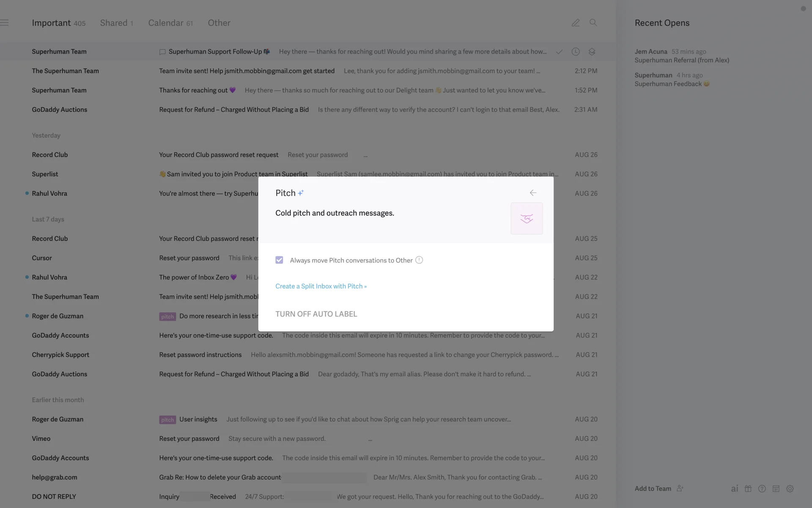Open the hamburger menu icon

click(x=5, y=23)
